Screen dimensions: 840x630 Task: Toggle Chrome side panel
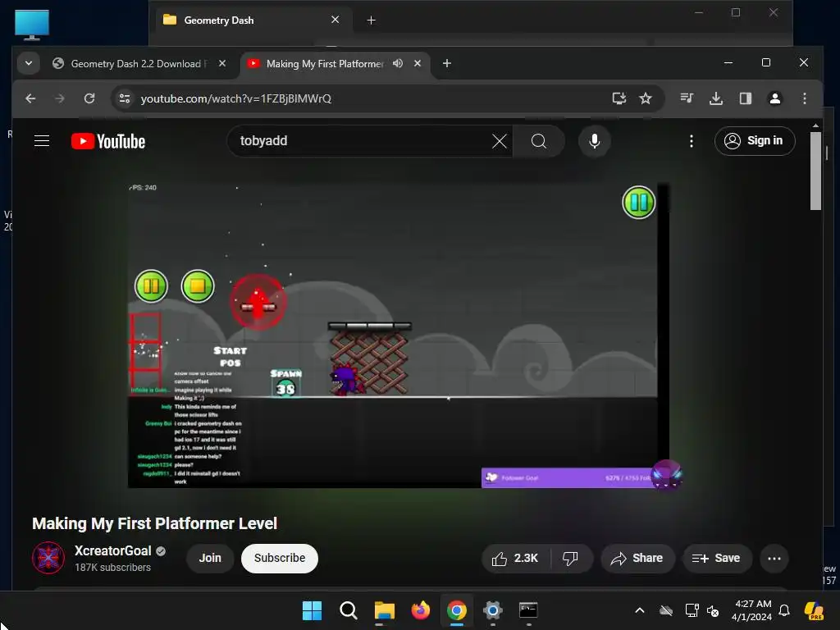(x=745, y=98)
